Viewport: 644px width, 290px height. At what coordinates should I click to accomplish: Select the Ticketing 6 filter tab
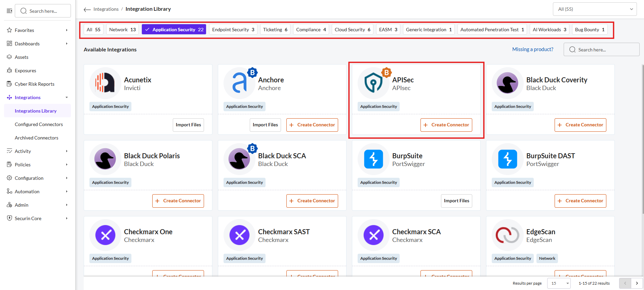tap(275, 30)
